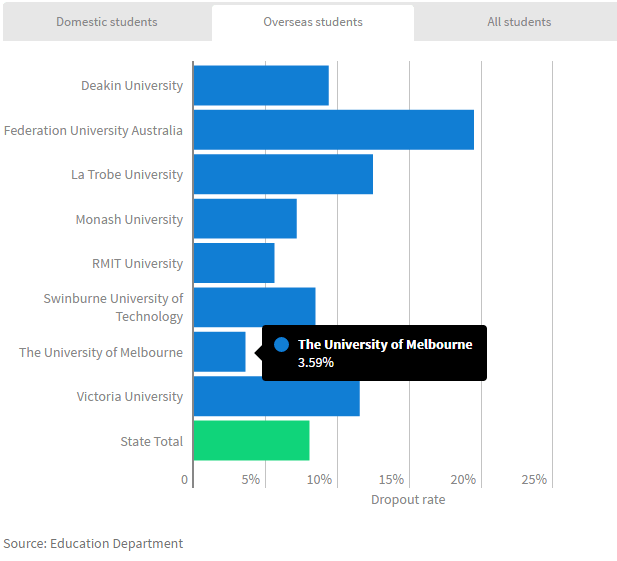Click the blue dot in the tooltip
This screenshot has width=617, height=561.
coord(281,345)
